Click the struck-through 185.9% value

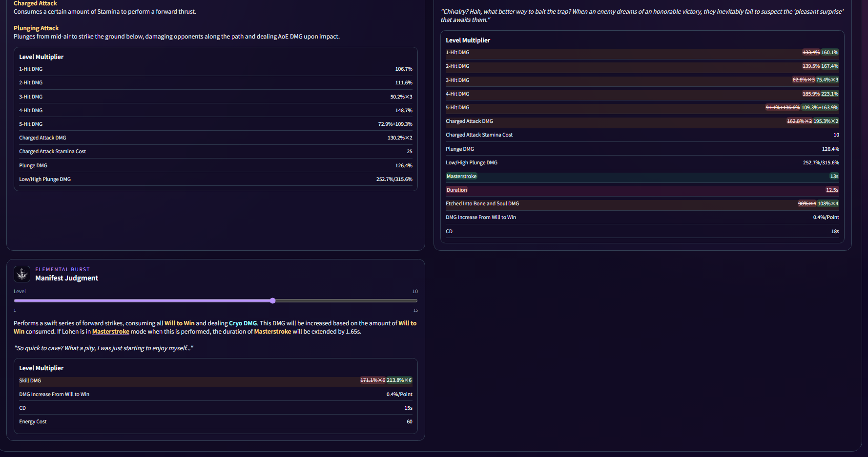click(811, 94)
